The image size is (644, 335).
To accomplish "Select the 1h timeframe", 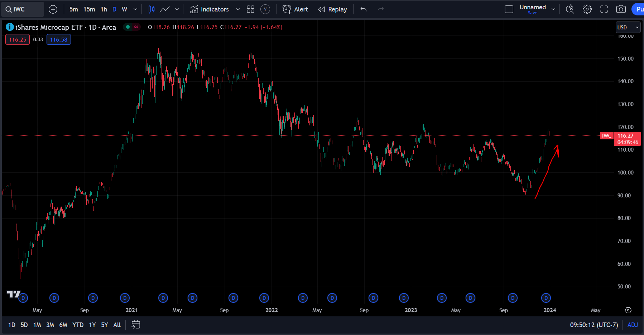I will pos(104,9).
